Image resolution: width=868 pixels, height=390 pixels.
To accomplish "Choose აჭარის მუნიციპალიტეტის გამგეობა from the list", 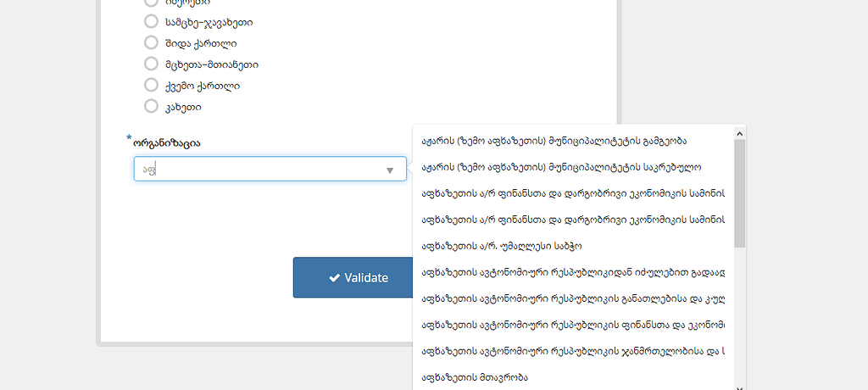I will [554, 141].
